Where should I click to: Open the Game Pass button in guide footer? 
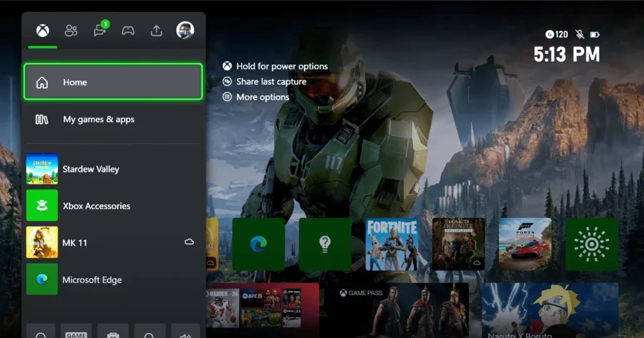click(76, 332)
